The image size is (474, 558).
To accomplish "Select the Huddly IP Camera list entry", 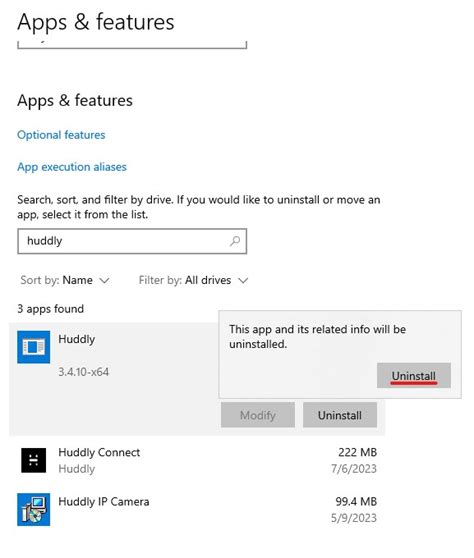I will 197,510.
